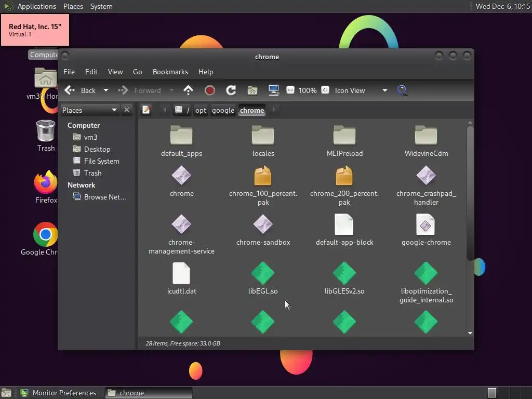532x399 pixels.
Task: Open the System menu in the top panel
Action: point(101,6)
